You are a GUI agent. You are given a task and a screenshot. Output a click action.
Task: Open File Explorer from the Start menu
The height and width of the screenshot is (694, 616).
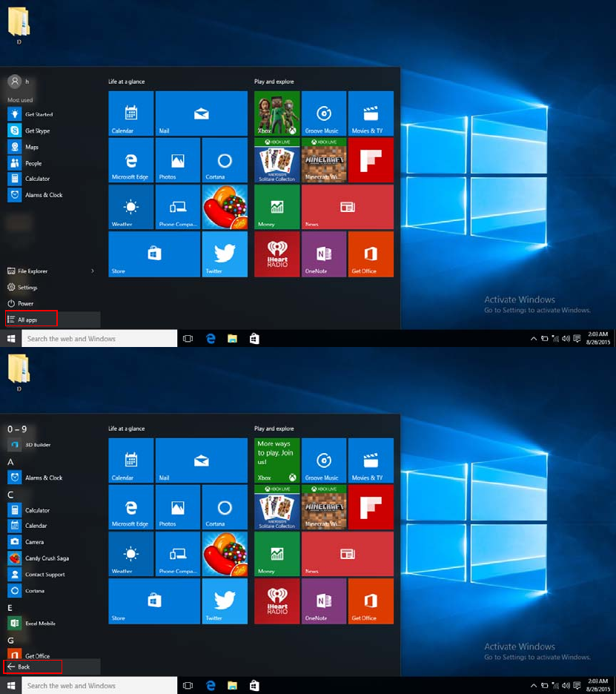click(27, 271)
